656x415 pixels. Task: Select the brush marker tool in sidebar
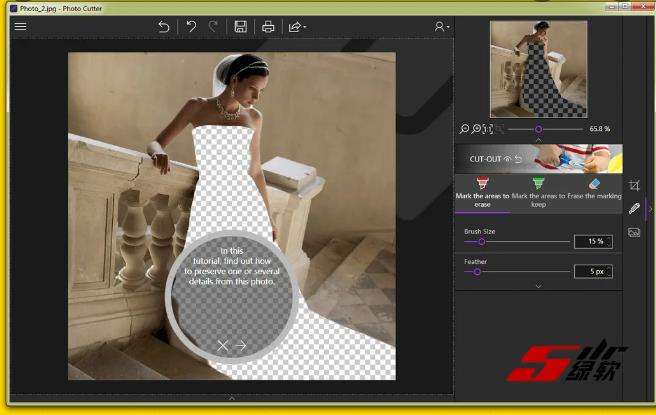click(x=634, y=209)
